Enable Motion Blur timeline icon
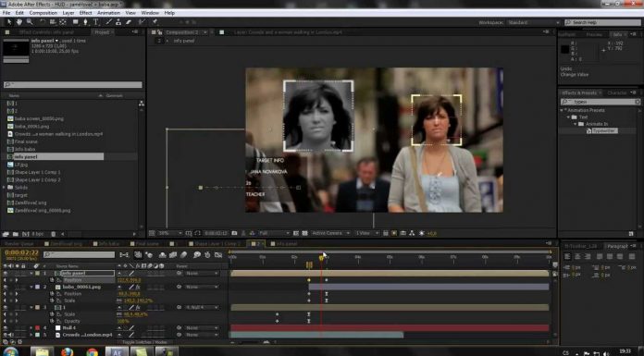The width and height of the screenshot is (644, 356). click(x=183, y=255)
